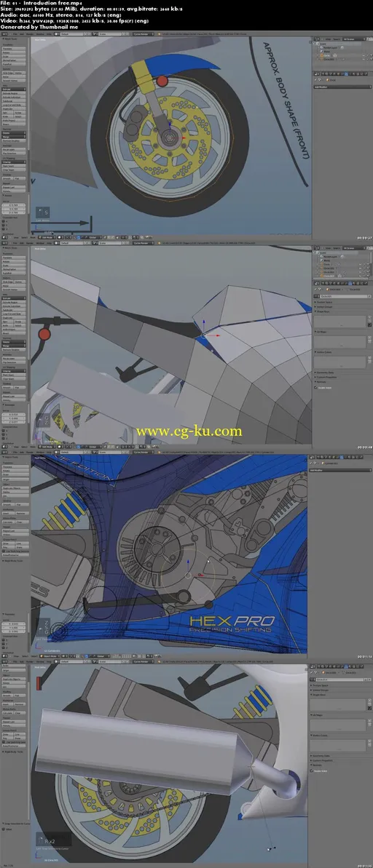Toggle Constraint Axis Y checkbox in front-wheel frame
The height and width of the screenshot is (868, 373).
point(4,226)
